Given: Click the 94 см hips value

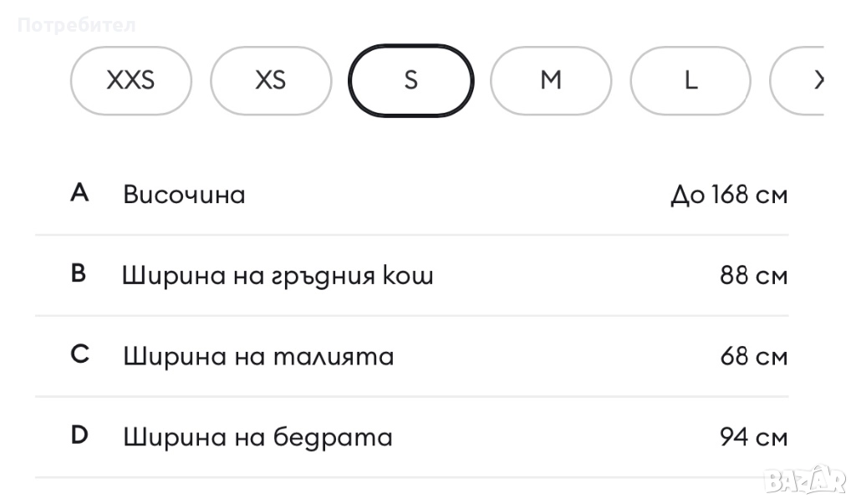Looking at the screenshot, I should pos(753,437).
